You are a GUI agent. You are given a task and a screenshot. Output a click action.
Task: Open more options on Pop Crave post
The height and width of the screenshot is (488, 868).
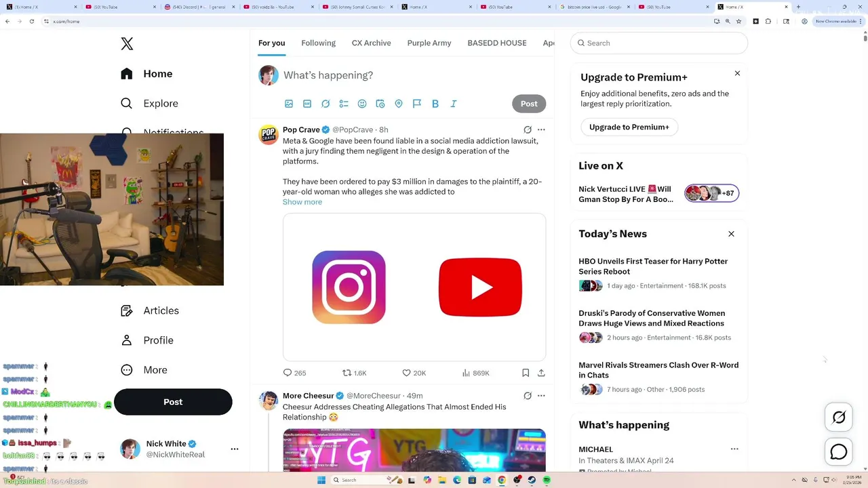click(541, 129)
